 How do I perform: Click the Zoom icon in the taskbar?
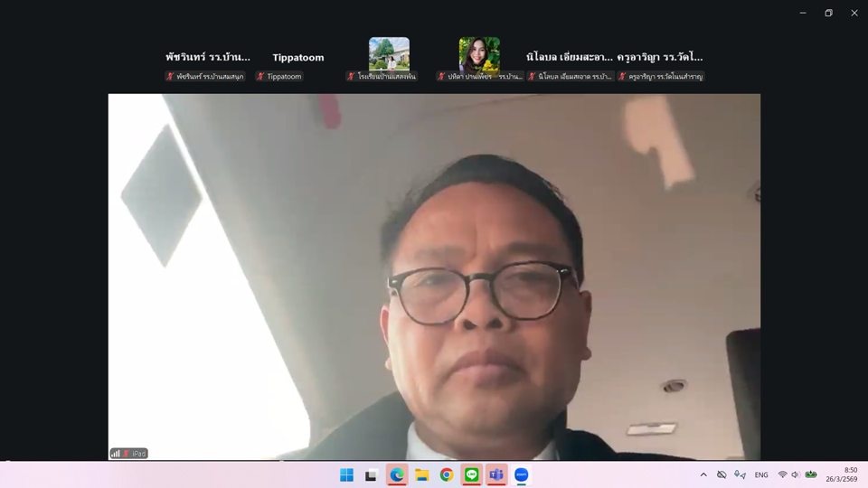(522, 474)
